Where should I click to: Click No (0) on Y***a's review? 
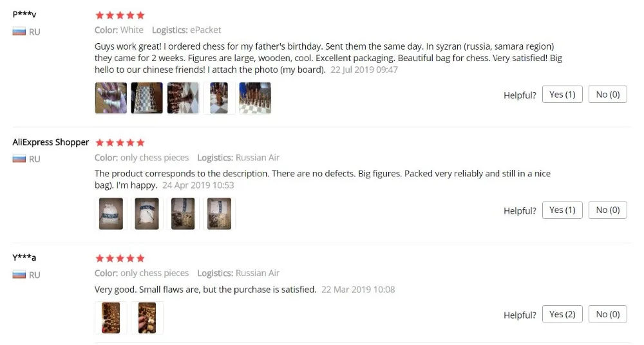coord(608,314)
